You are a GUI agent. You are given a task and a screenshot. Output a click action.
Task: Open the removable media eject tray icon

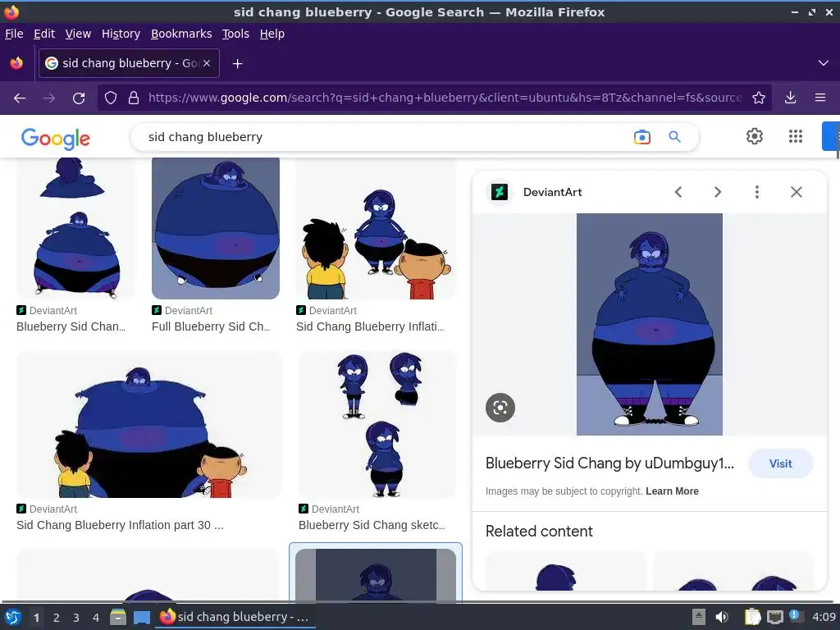pyautogui.click(x=699, y=617)
